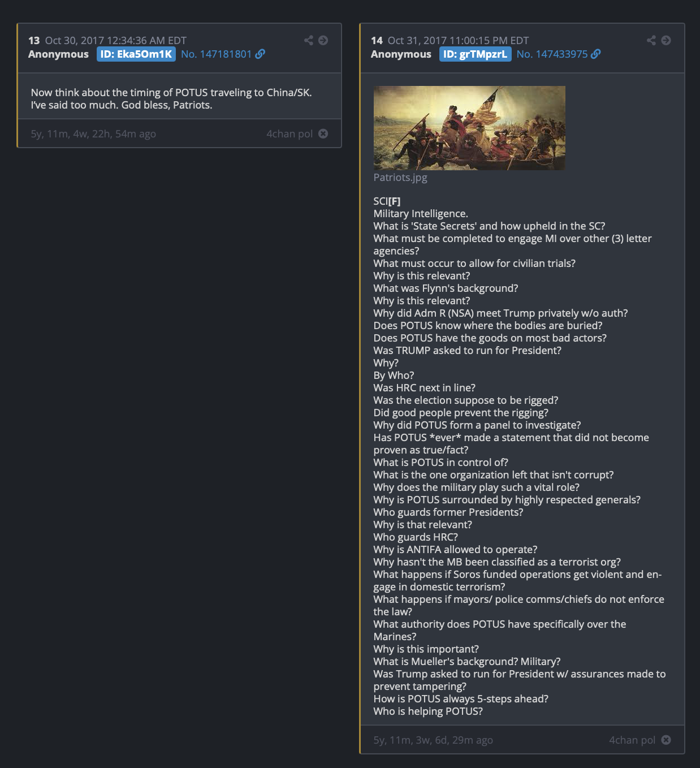Select the ID: Eka5Om1K badge
This screenshot has height=768, width=700.
(x=136, y=54)
